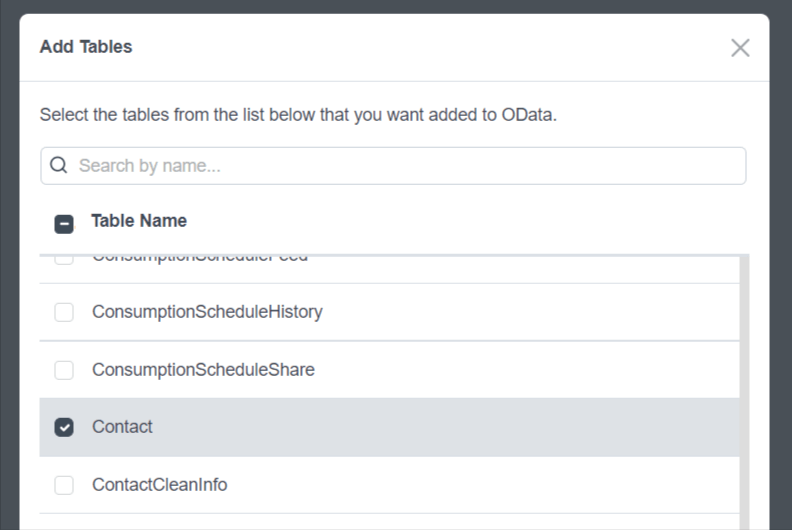Click the Add Tables dialog title
Image resolution: width=792 pixels, height=530 pixels.
(x=86, y=47)
